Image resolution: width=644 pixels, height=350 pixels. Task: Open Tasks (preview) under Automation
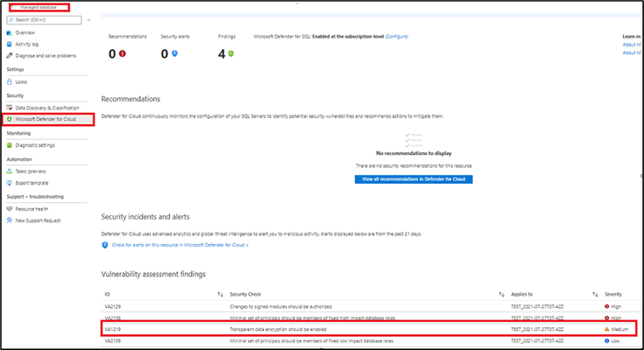31,171
